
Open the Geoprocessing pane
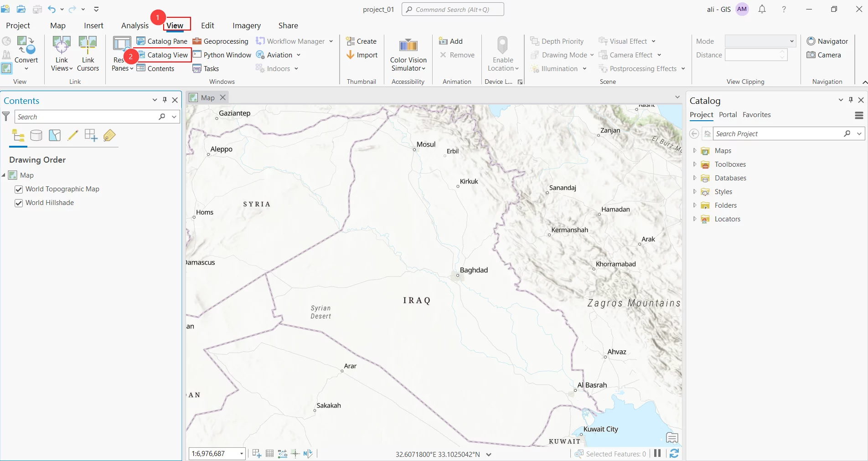pos(221,41)
